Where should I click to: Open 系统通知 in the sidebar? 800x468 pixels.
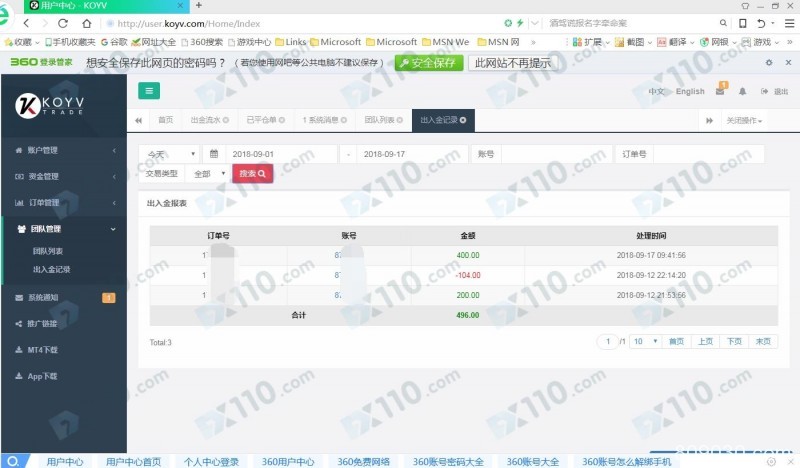64,298
